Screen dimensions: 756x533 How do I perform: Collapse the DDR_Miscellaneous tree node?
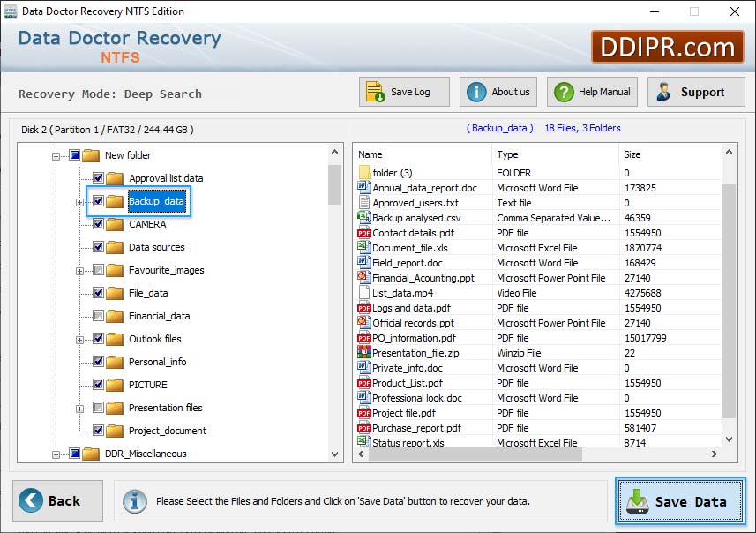(x=56, y=454)
